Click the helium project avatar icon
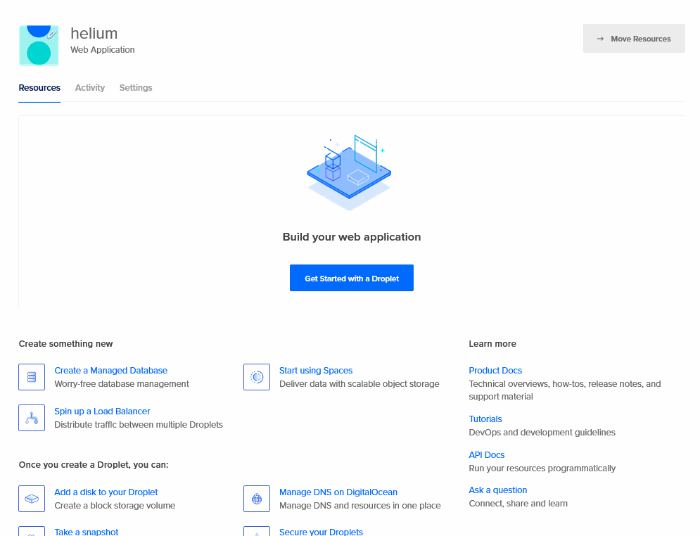The image size is (700, 536). click(38, 45)
